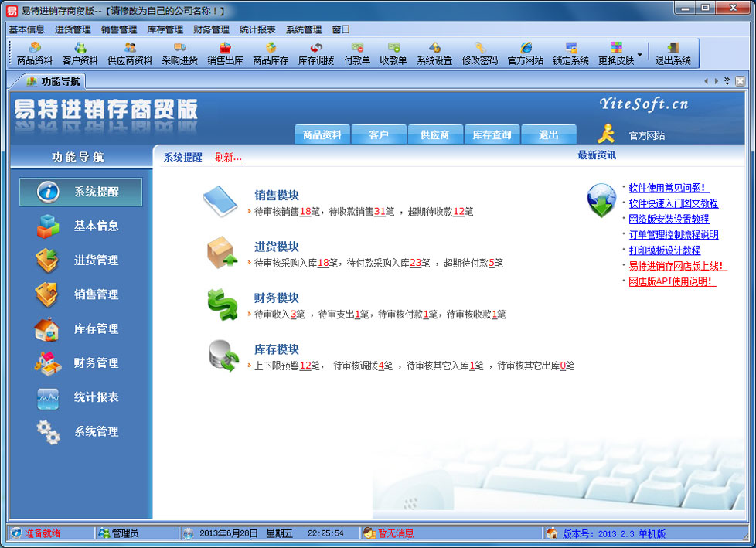Image resolution: width=756 pixels, height=548 pixels.
Task: Open the tab list dropdown arrow
Action: coord(727,81)
